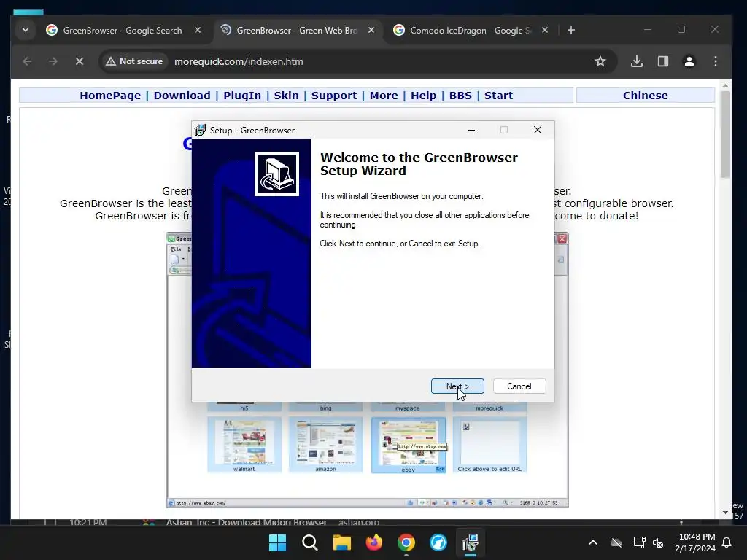This screenshot has width=747, height=560.
Task: Open File Explorer from the taskbar
Action: (342, 542)
